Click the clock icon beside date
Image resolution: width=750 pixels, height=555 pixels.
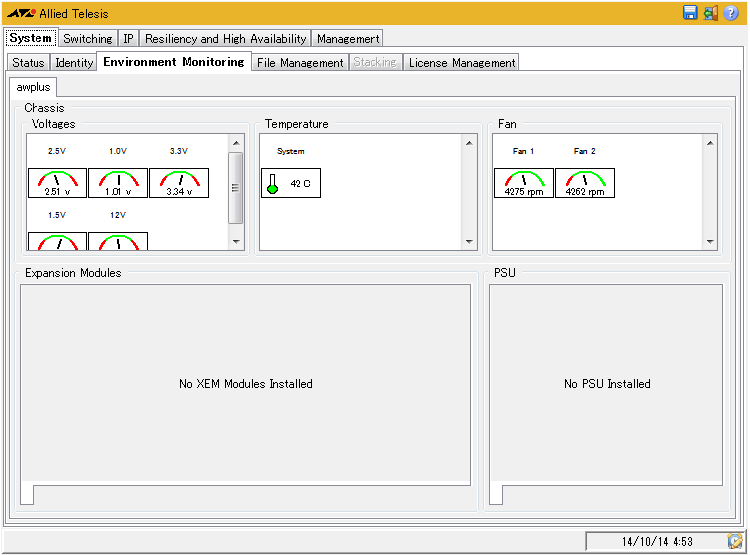735,541
